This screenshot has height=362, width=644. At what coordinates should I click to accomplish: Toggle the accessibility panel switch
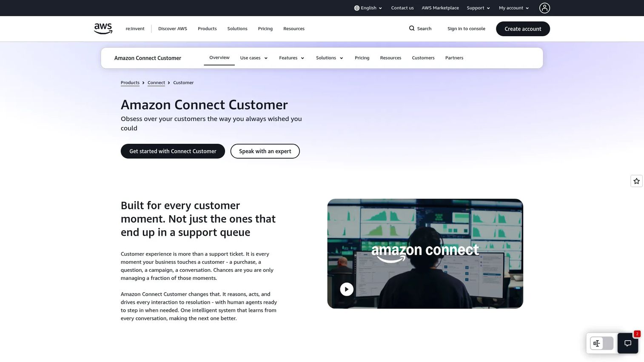click(601, 343)
